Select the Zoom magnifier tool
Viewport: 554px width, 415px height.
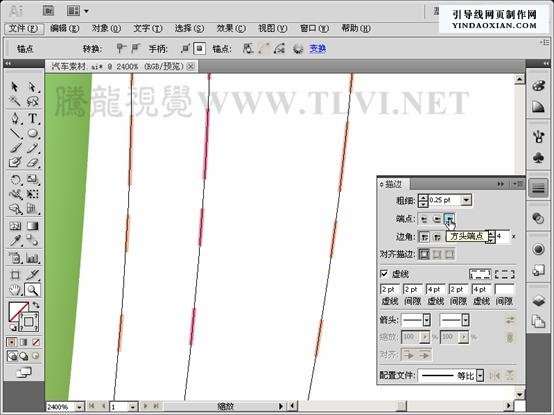click(33, 290)
